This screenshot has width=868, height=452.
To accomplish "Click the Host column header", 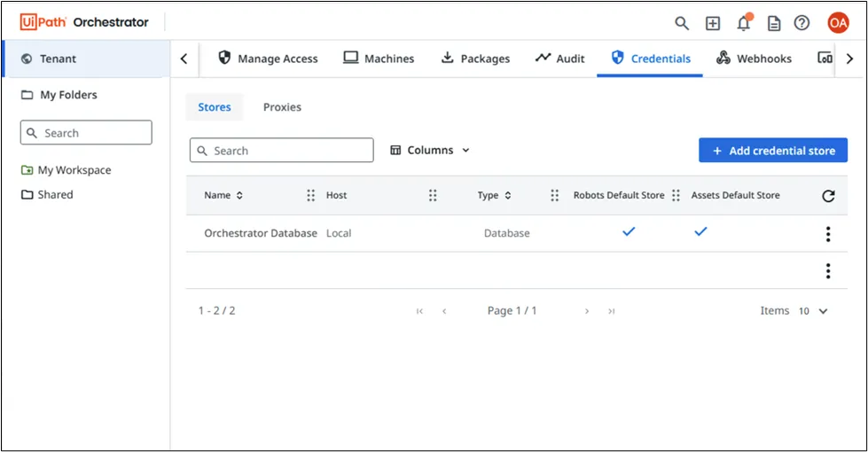I will (x=337, y=195).
